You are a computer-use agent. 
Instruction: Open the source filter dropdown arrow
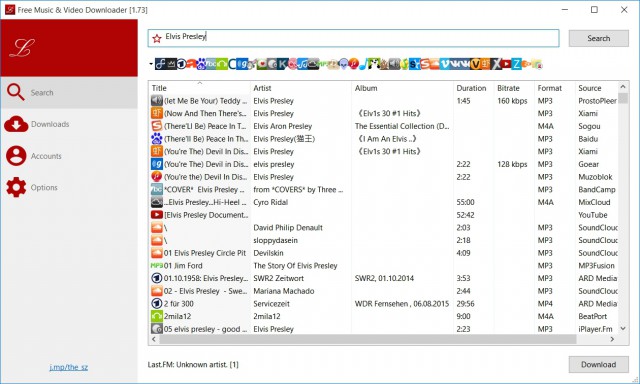151,64
